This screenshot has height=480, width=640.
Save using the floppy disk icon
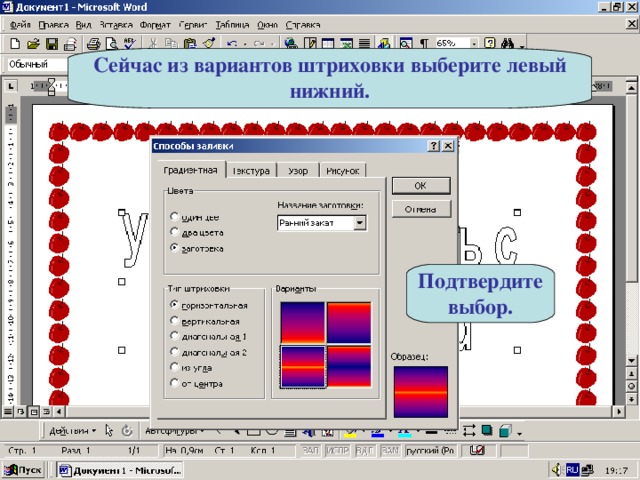51,43
